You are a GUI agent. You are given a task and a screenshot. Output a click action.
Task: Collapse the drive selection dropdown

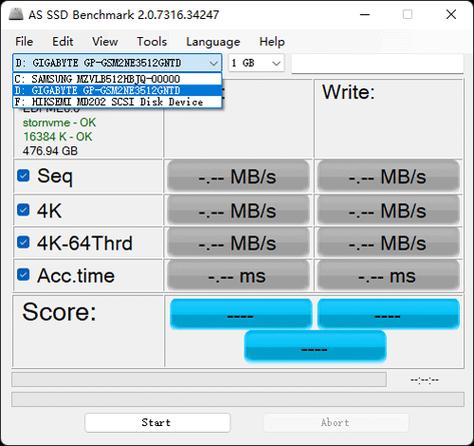213,63
